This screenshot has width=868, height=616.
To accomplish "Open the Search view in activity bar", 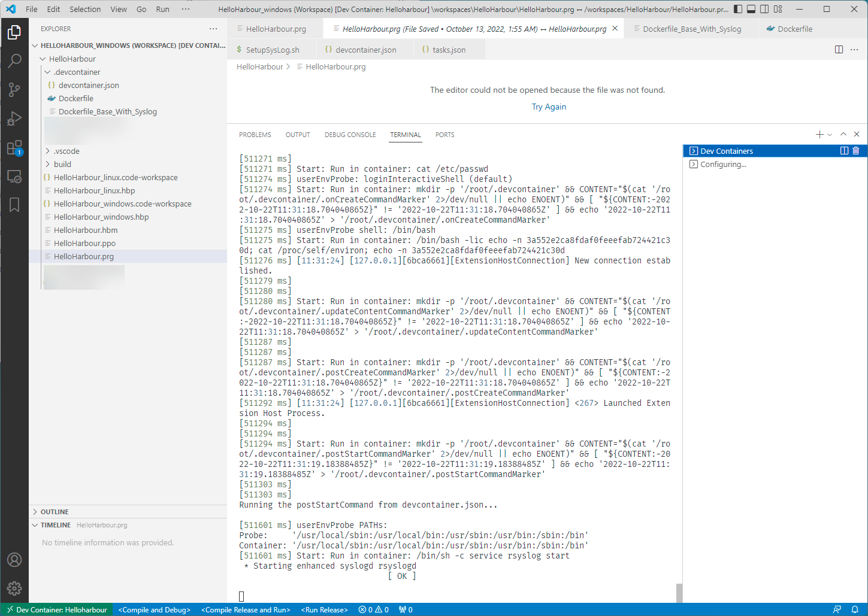I will 14,60.
